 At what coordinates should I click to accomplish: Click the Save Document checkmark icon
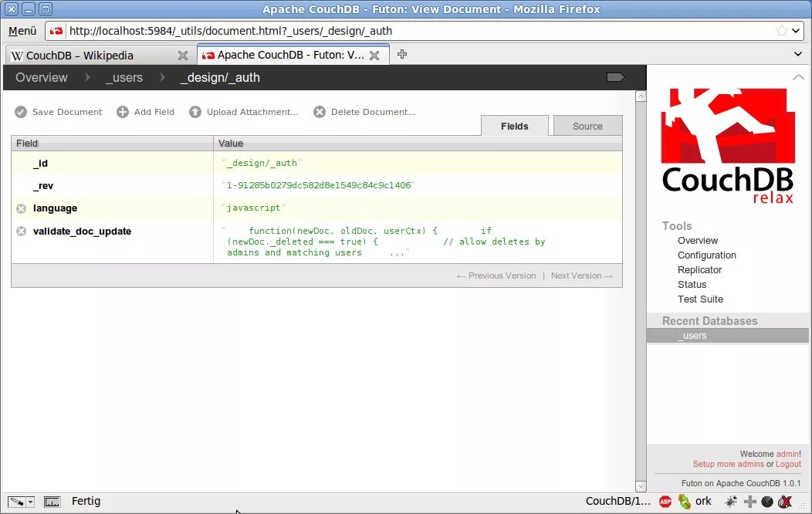[21, 112]
